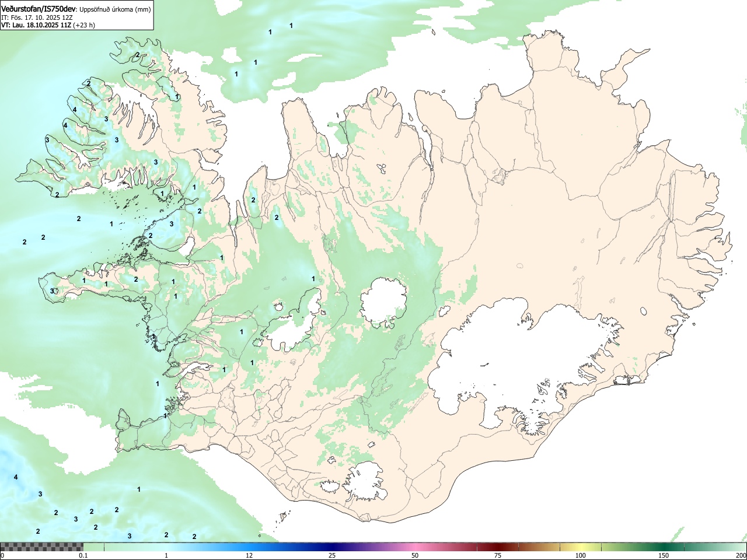Click the "100" label on the color scale
Viewport: 747px width, 560px height.
click(581, 555)
